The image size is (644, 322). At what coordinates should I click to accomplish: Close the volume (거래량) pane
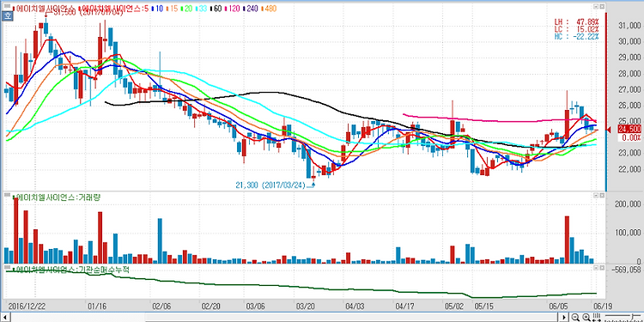pos(602,197)
